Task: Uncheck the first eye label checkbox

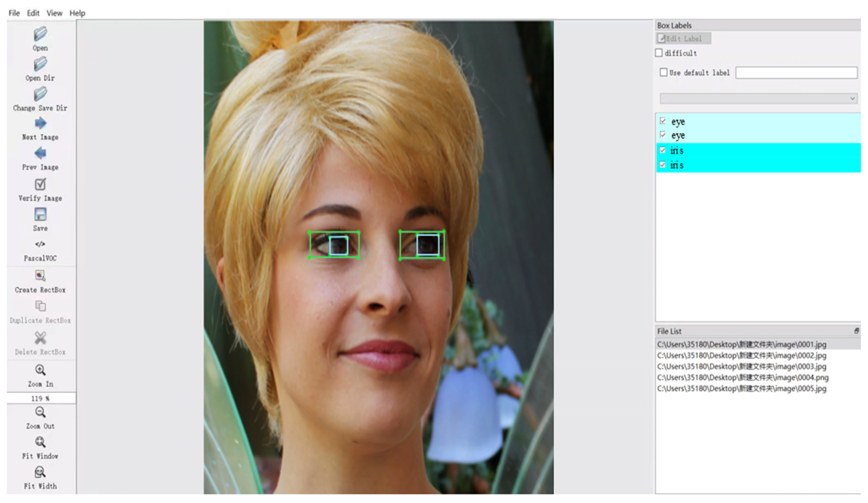Action: click(663, 121)
